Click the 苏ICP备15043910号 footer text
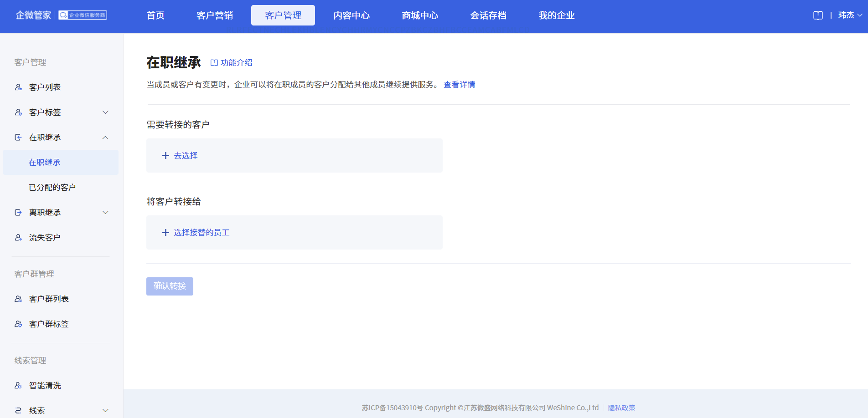Viewport: 868px width, 418px height. tap(393, 408)
